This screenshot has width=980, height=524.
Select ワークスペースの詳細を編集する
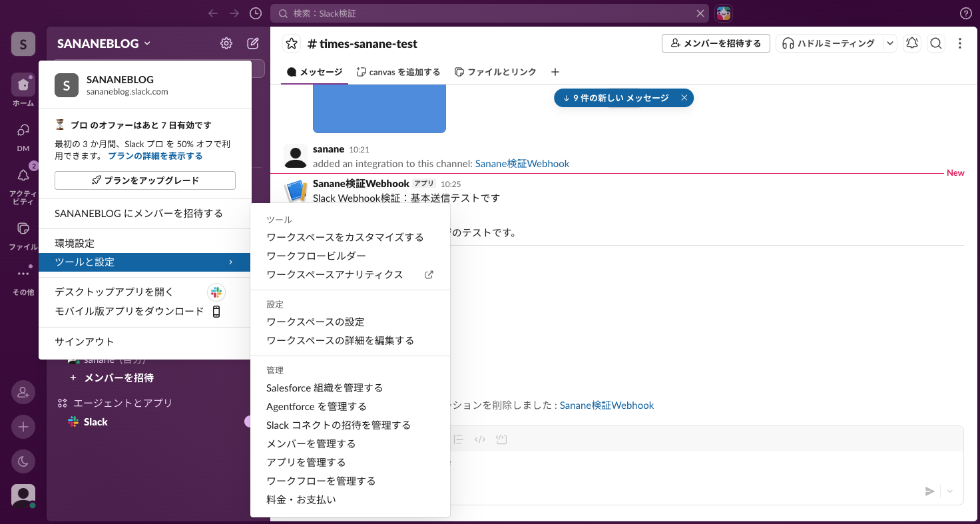coord(350,340)
